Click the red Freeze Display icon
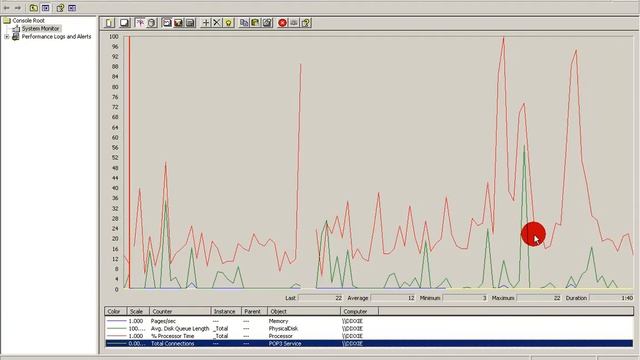 282,23
